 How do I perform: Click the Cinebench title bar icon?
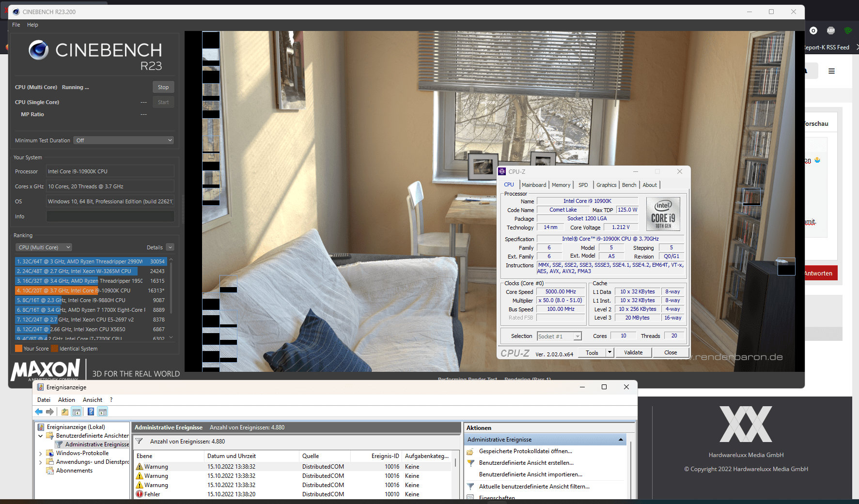16,12
